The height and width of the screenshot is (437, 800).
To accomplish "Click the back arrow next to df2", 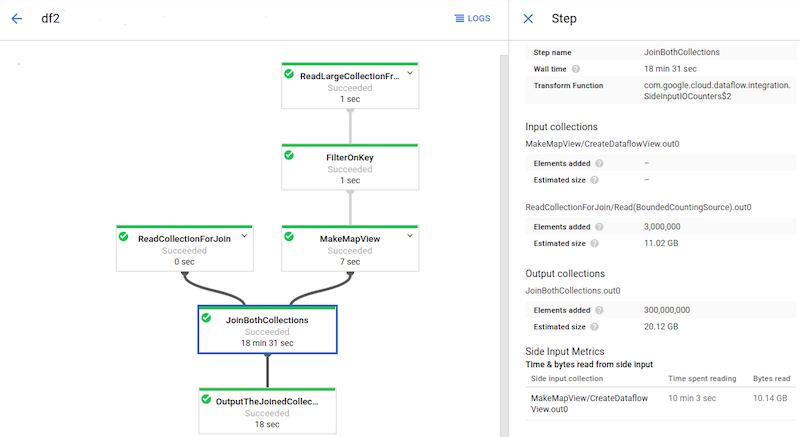I will tap(16, 18).
